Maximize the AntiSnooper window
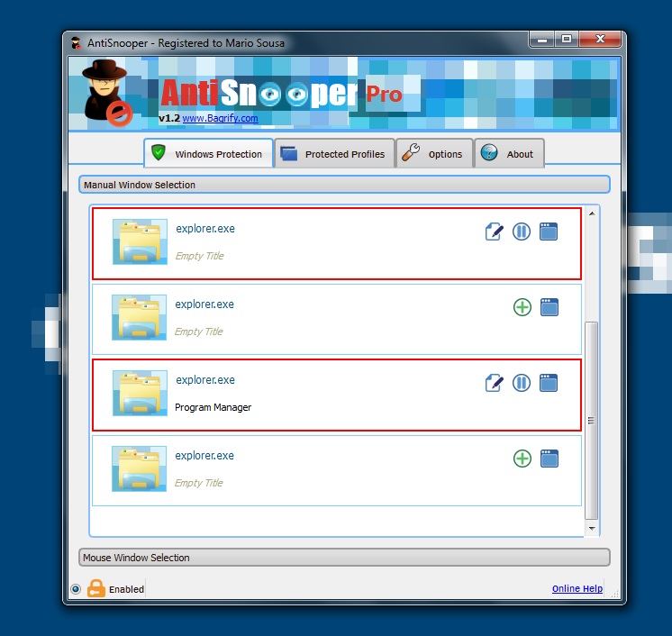The height and width of the screenshot is (636, 672). pyautogui.click(x=567, y=40)
